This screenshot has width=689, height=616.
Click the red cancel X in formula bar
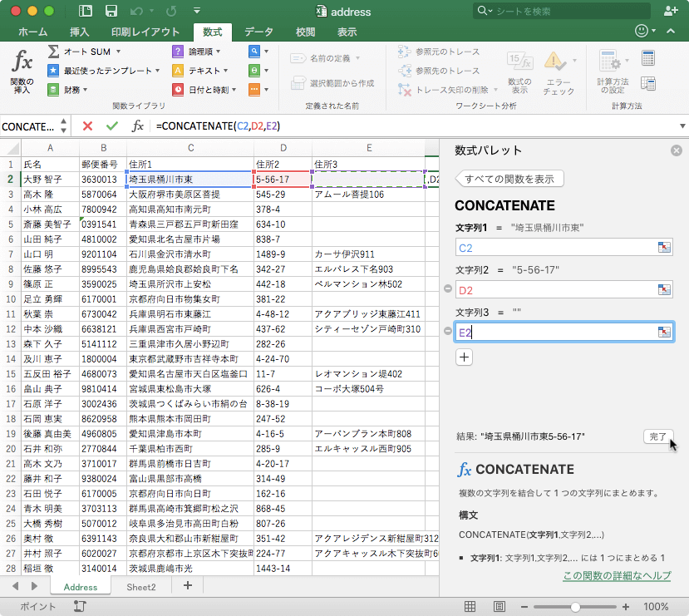[x=87, y=126]
